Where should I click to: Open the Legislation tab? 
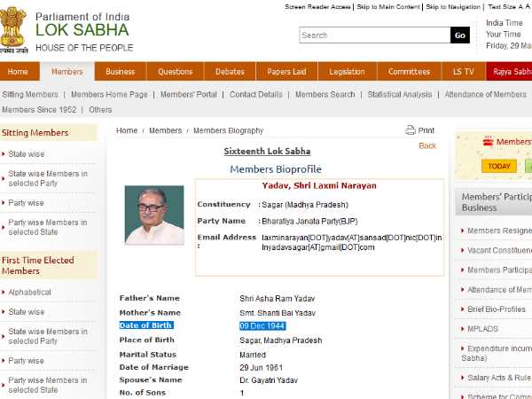coord(347,72)
